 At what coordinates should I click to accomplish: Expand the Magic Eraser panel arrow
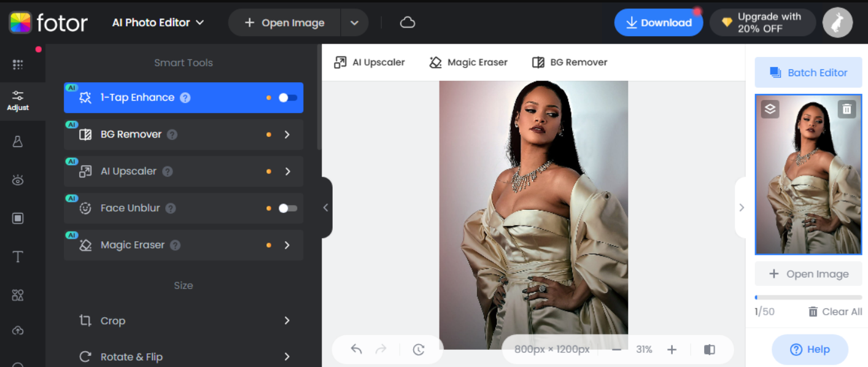(x=287, y=245)
